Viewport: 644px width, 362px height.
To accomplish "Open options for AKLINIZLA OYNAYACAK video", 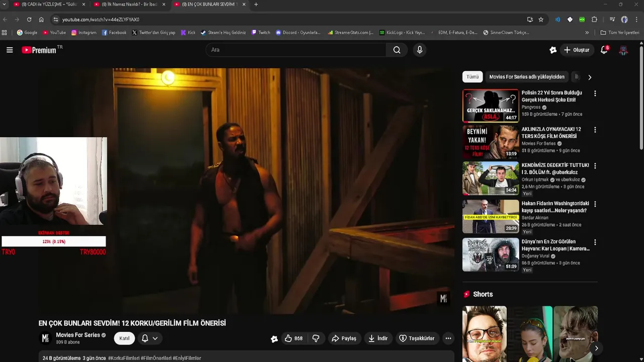I will tap(595, 130).
